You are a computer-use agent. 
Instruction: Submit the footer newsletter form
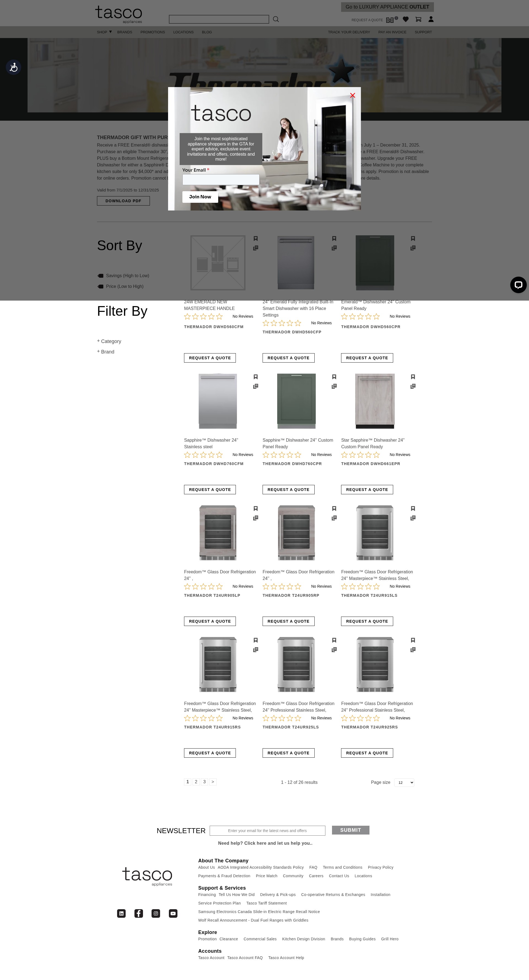click(350, 830)
